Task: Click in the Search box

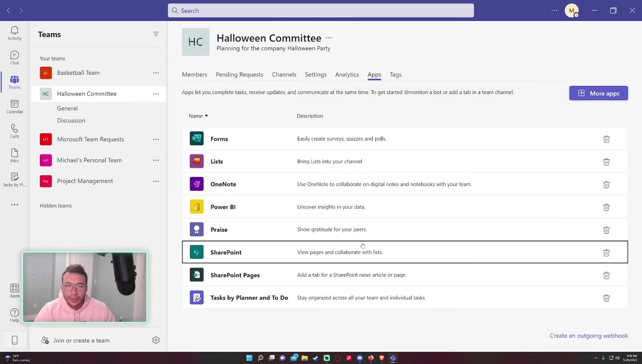Action: click(x=321, y=11)
